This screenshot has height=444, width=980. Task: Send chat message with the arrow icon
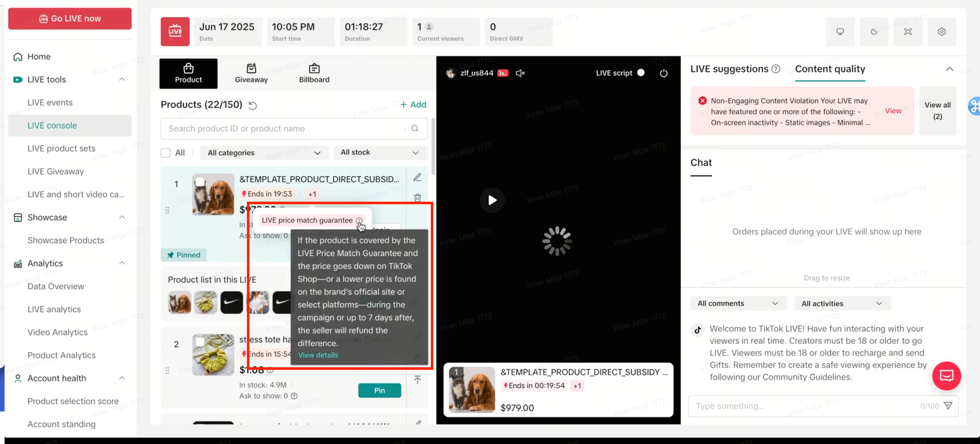coord(948,405)
